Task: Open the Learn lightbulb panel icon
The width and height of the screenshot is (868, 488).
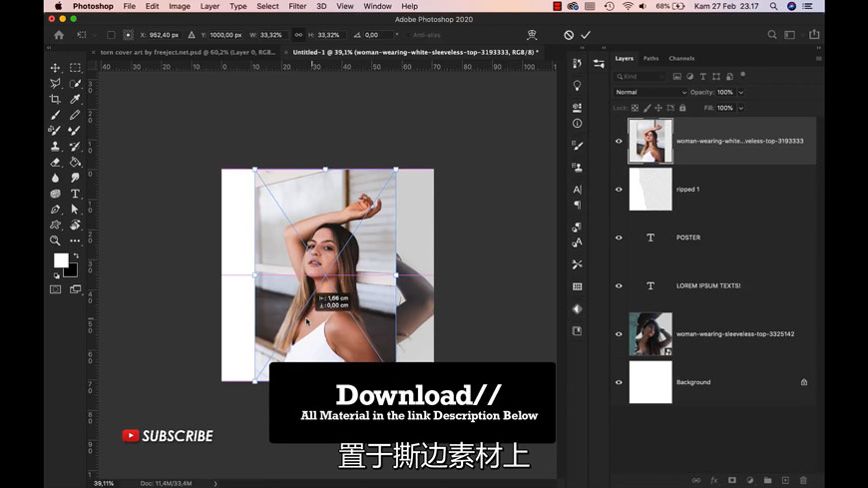Action: [578, 85]
